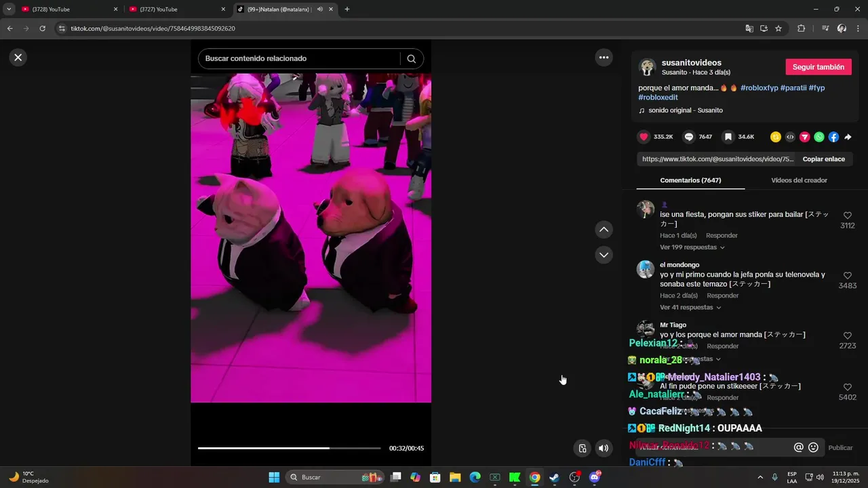The width and height of the screenshot is (868, 488).
Task: Click the 'Buscar contenido relacionado' search field
Action: tap(298, 59)
